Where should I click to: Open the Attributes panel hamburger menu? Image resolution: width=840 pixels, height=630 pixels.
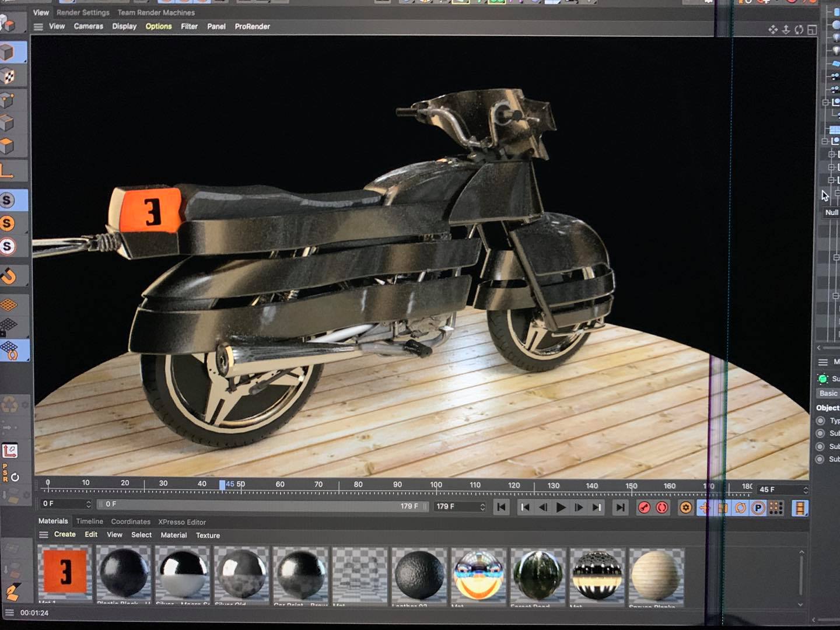(x=822, y=362)
